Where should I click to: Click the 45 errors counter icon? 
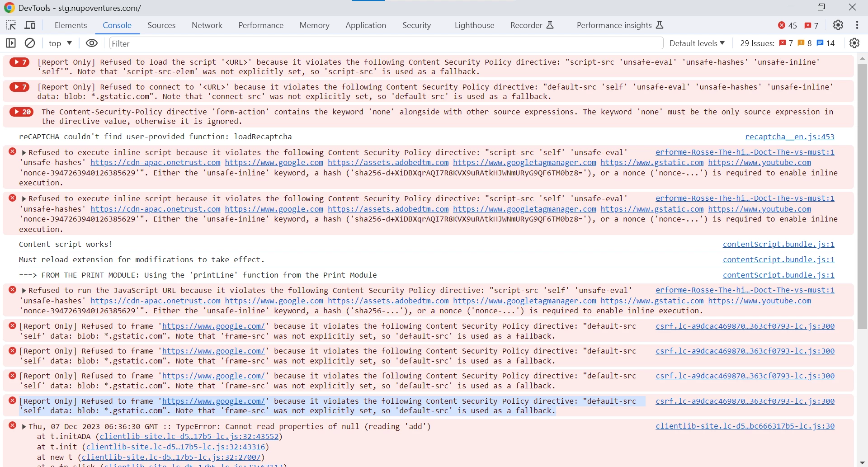pyautogui.click(x=788, y=25)
